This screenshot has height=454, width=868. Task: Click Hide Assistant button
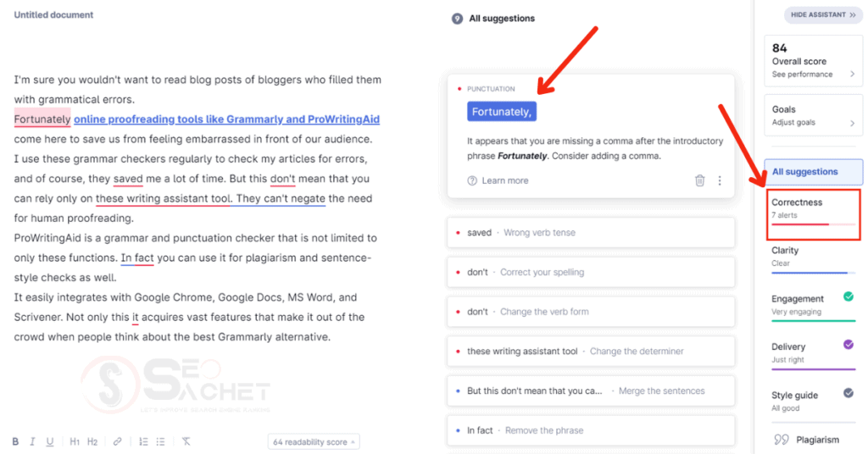point(822,15)
